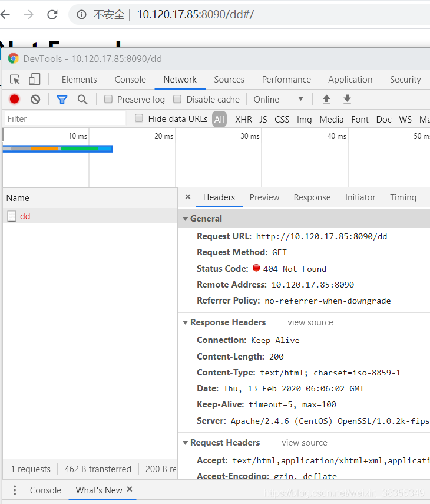Click the network Filter text field
This screenshot has width=430, height=504.
pyautogui.click(x=65, y=118)
